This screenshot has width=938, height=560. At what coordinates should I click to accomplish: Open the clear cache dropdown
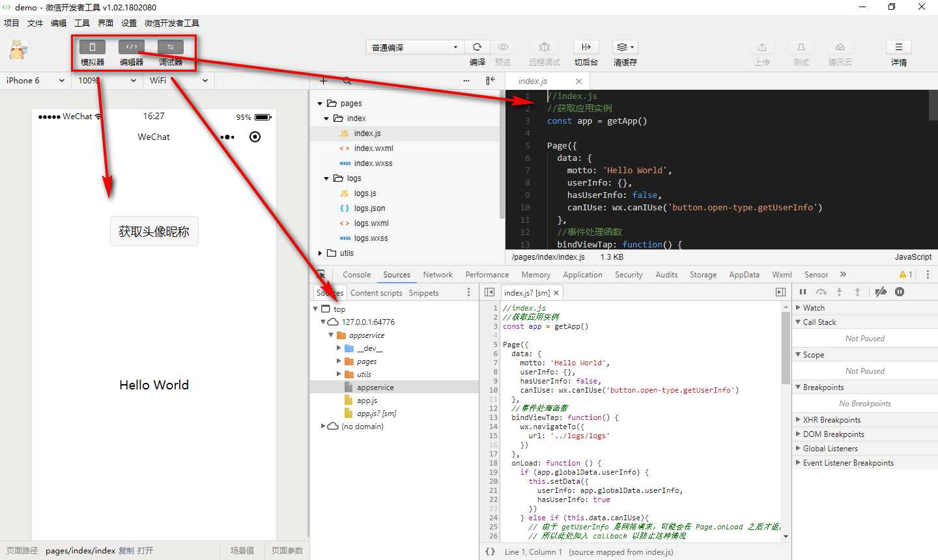625,47
